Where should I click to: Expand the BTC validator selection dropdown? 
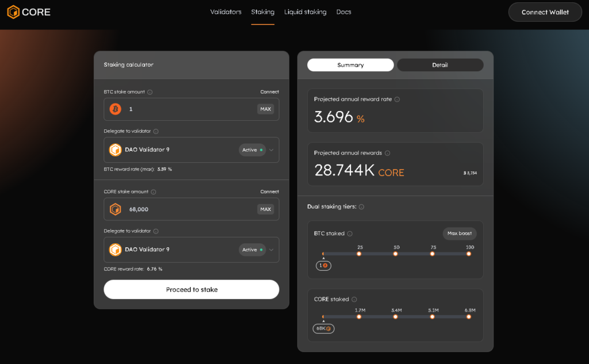(x=270, y=150)
